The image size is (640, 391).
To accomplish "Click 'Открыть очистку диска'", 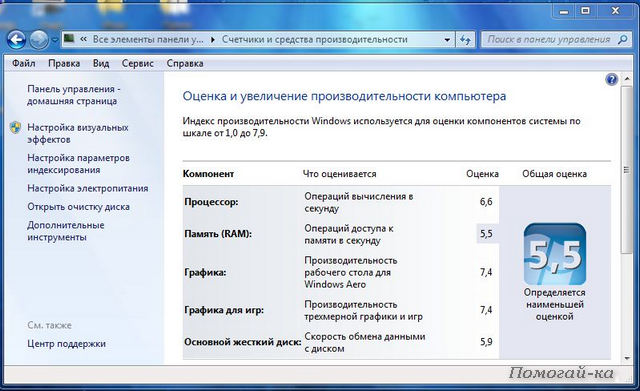I will pos(78,207).
